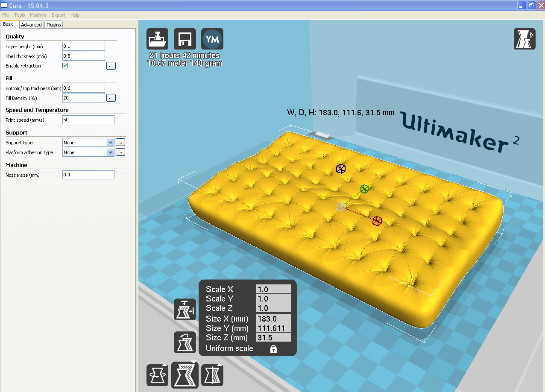
Task: Switch to the Advanced tab
Action: coord(31,25)
